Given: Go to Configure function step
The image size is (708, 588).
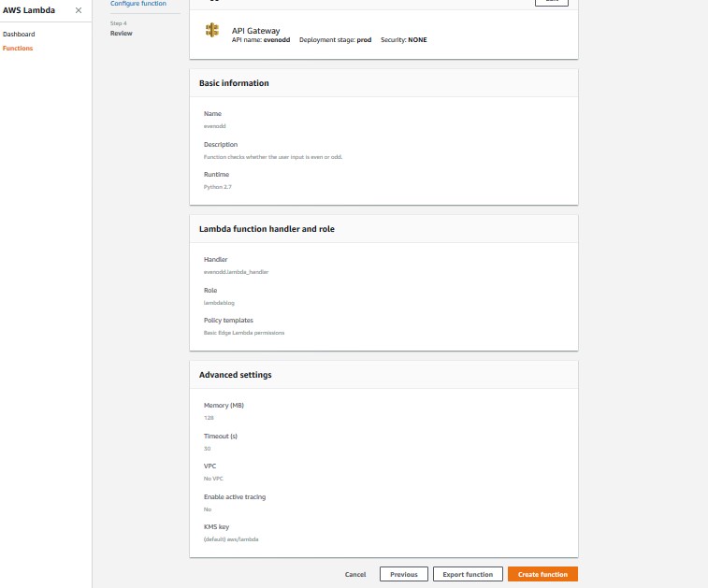Looking at the screenshot, I should [x=138, y=4].
